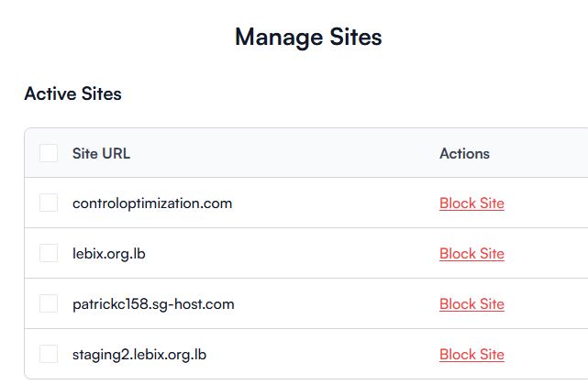Click the Site URL column header

tap(101, 153)
